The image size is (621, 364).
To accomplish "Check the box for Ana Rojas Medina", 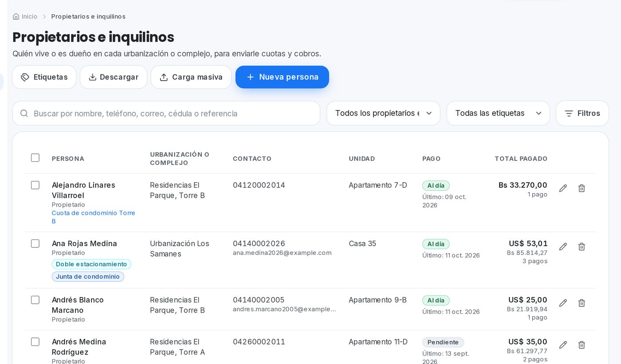I will pyautogui.click(x=35, y=244).
